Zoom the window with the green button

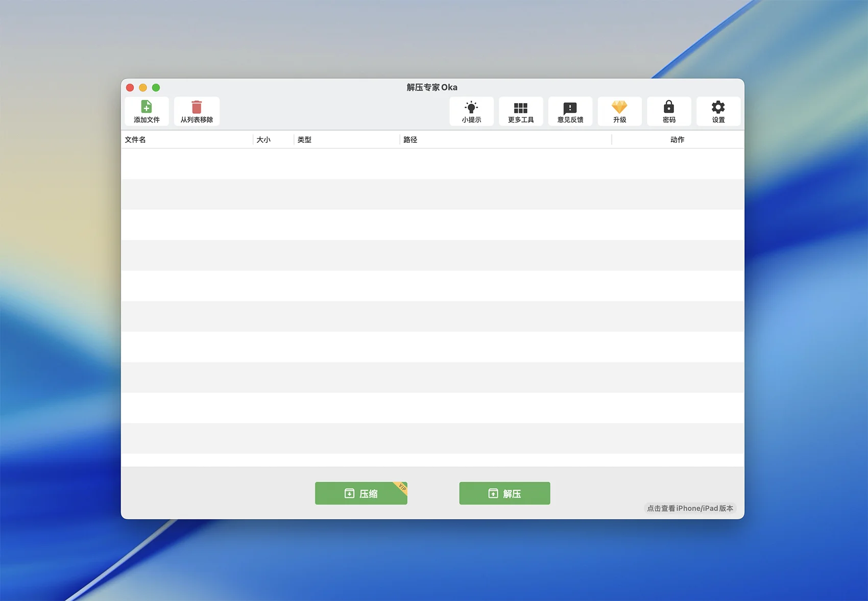tap(156, 88)
